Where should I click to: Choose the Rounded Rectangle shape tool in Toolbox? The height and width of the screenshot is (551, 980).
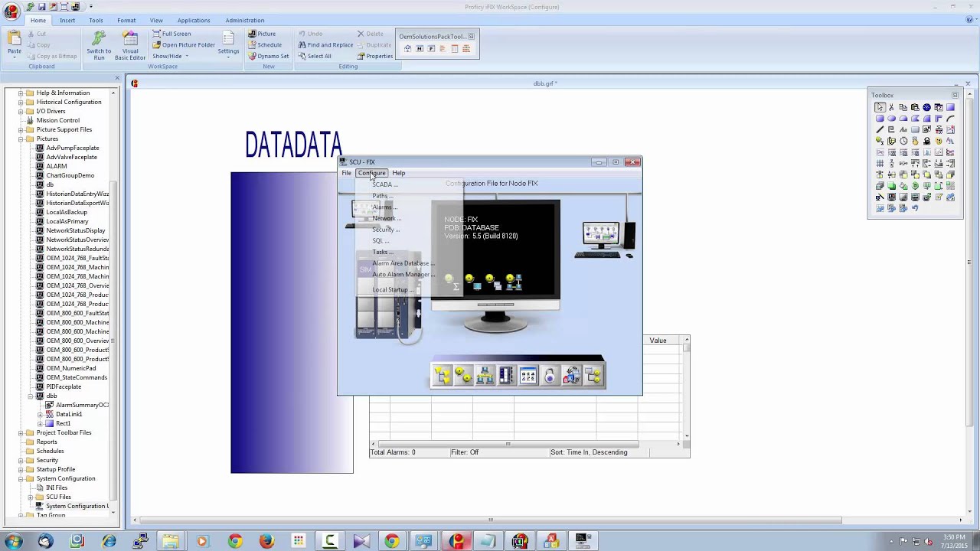[x=880, y=119]
